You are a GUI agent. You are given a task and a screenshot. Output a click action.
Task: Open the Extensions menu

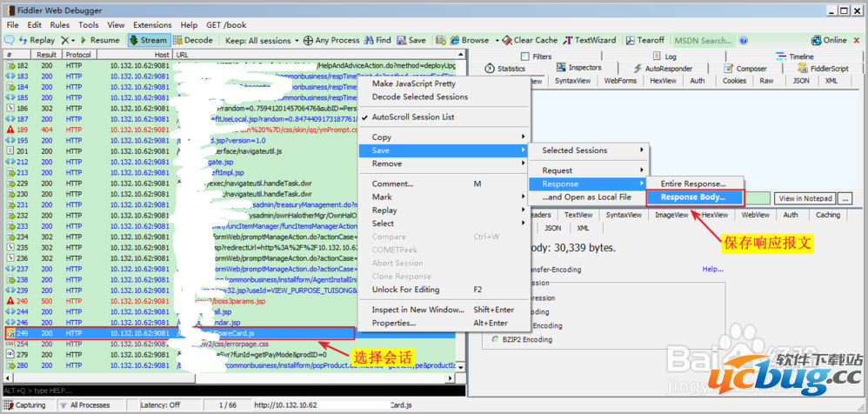click(x=152, y=25)
